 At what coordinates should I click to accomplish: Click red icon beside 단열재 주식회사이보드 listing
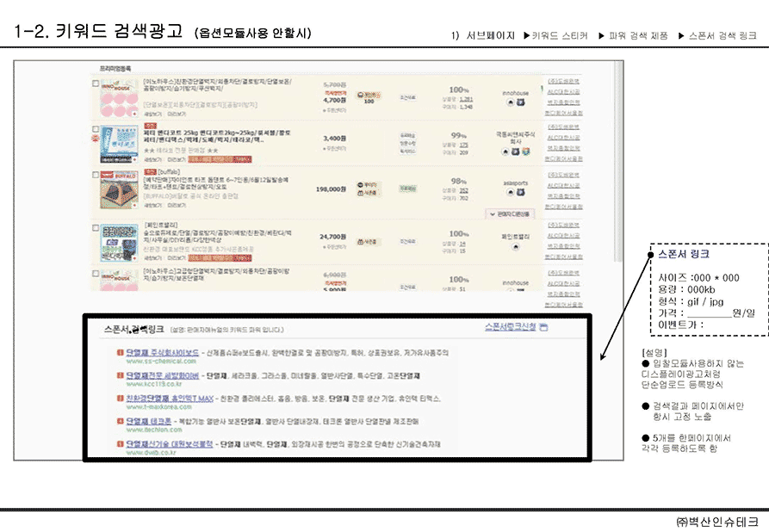point(120,352)
